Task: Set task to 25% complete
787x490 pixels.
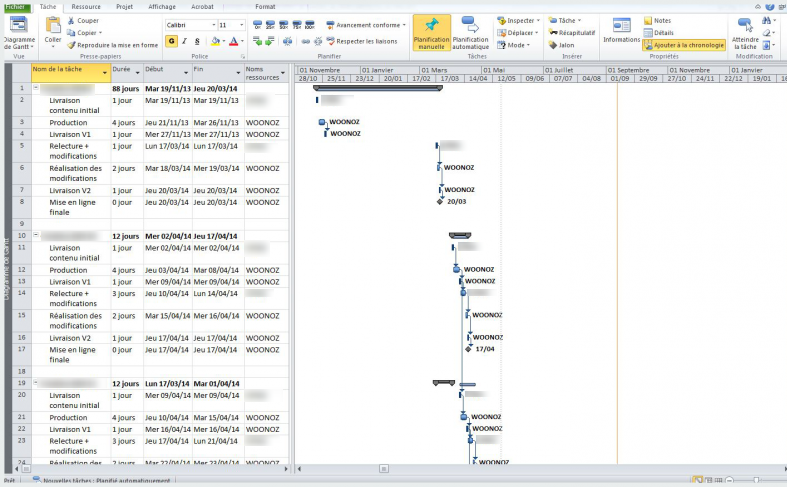Action: (x=271, y=25)
